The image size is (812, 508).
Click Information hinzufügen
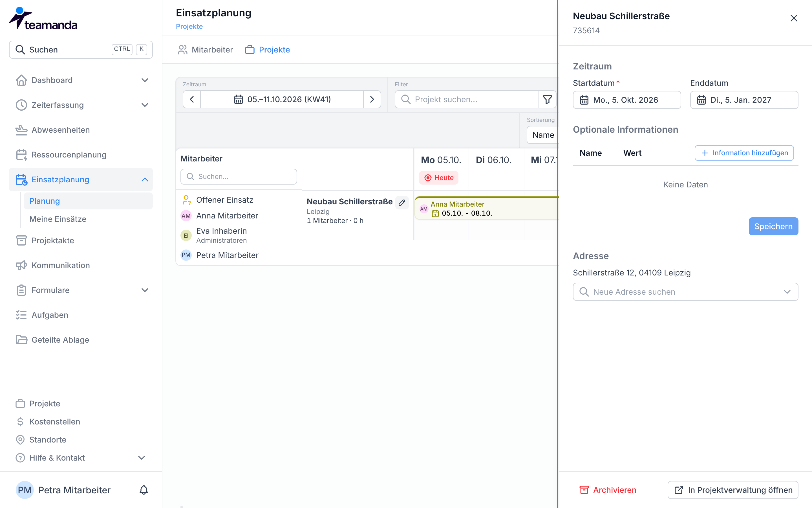[x=744, y=153]
